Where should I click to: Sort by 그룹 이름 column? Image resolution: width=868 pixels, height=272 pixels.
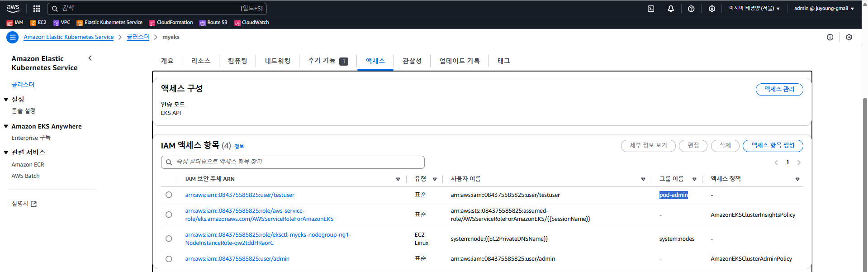pyautogui.click(x=694, y=179)
